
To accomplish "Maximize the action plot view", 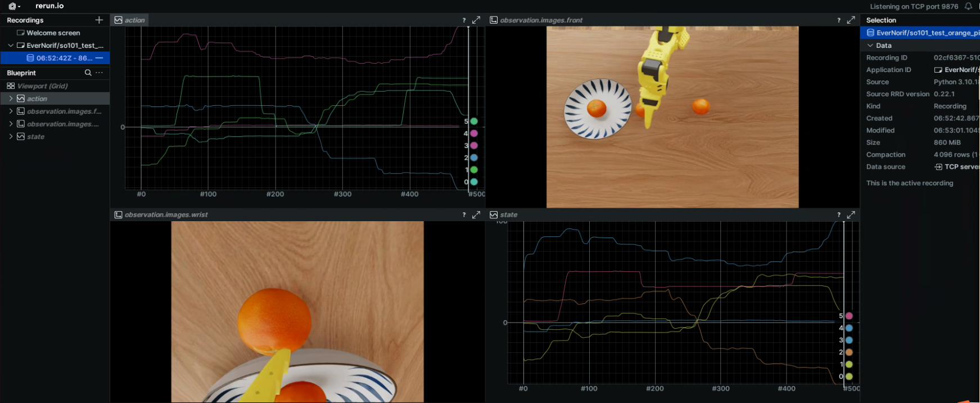I will pyautogui.click(x=476, y=20).
